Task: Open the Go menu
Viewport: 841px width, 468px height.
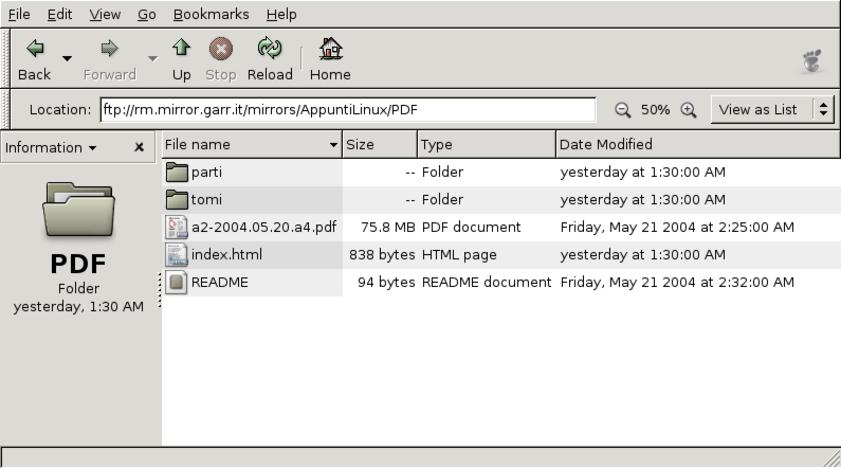Action: [x=146, y=14]
